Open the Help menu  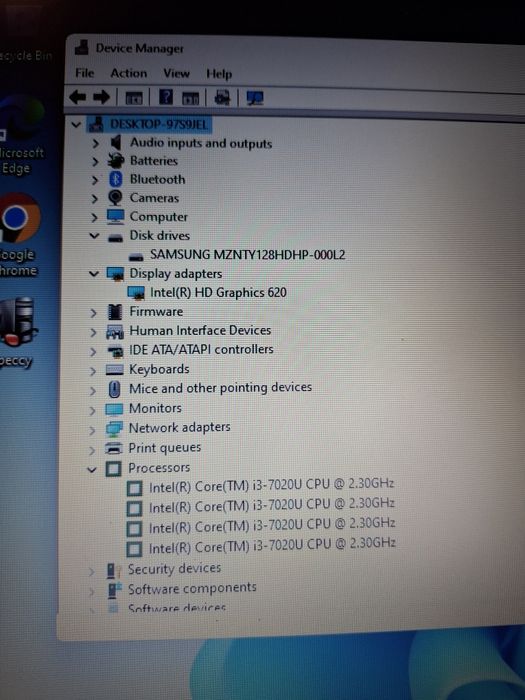(x=219, y=74)
